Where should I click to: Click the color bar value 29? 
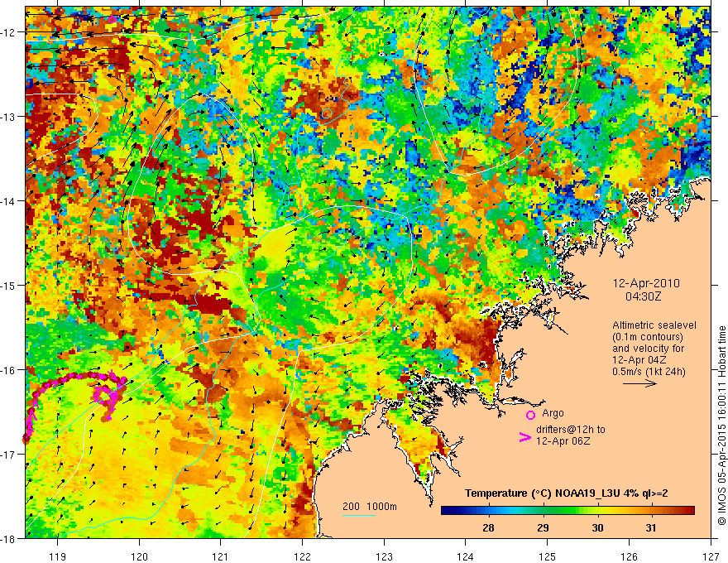coord(543,527)
